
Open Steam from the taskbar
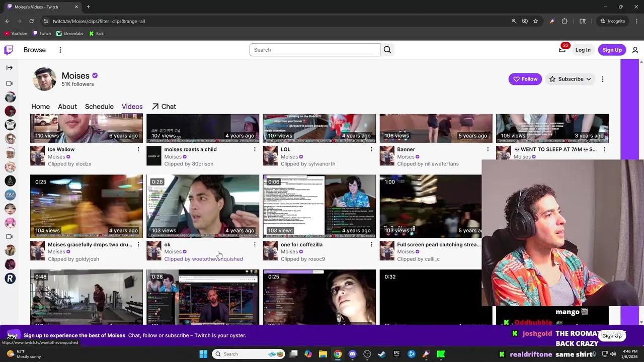(382, 354)
